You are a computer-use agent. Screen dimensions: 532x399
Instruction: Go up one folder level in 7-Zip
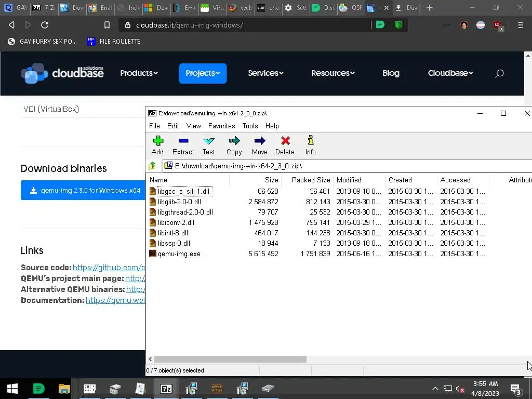click(x=152, y=166)
